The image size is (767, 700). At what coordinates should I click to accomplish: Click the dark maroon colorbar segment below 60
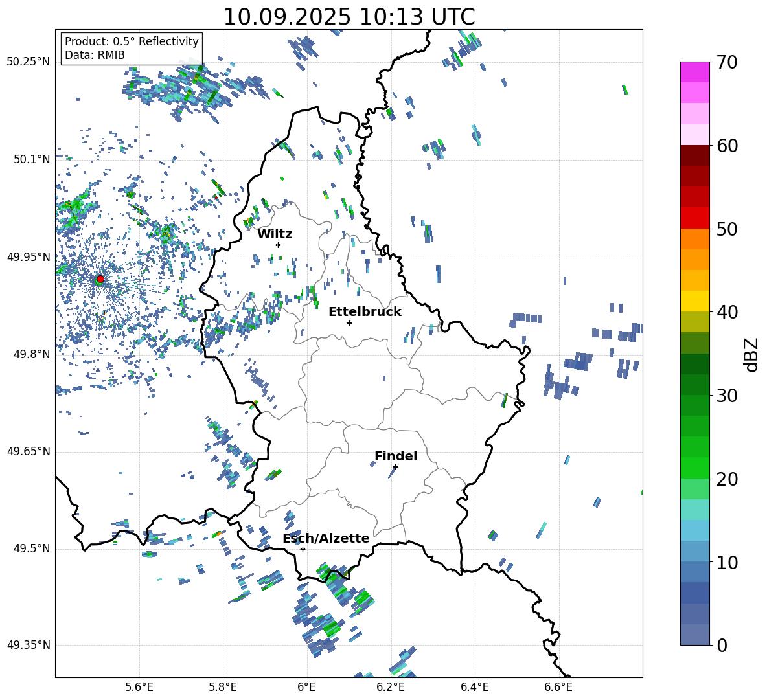pyautogui.click(x=694, y=155)
